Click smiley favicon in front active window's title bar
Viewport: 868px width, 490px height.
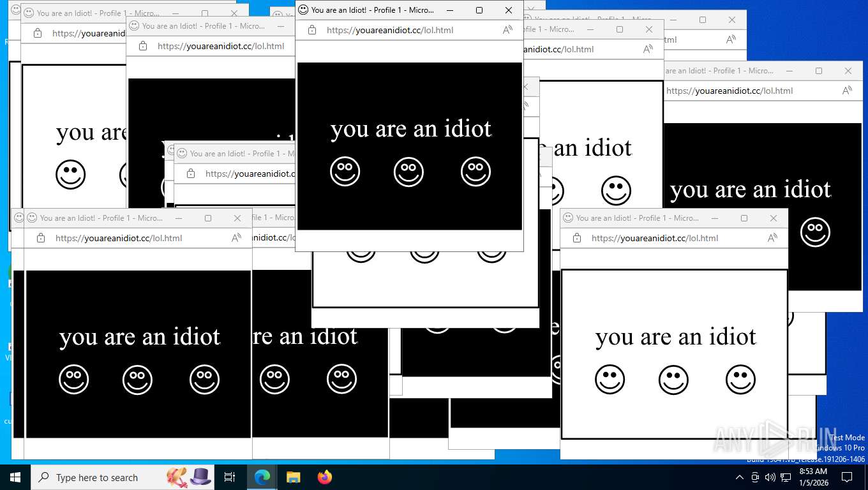click(303, 10)
